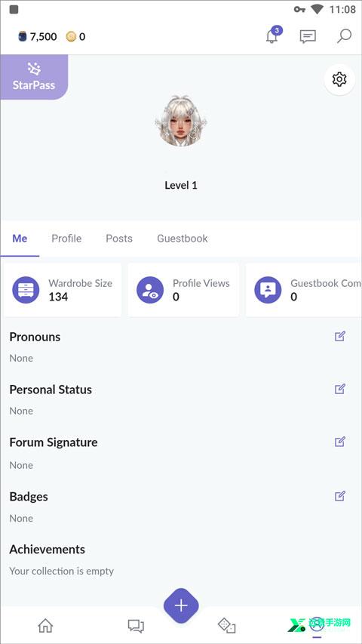Switch to the Profile tab

coord(66,239)
